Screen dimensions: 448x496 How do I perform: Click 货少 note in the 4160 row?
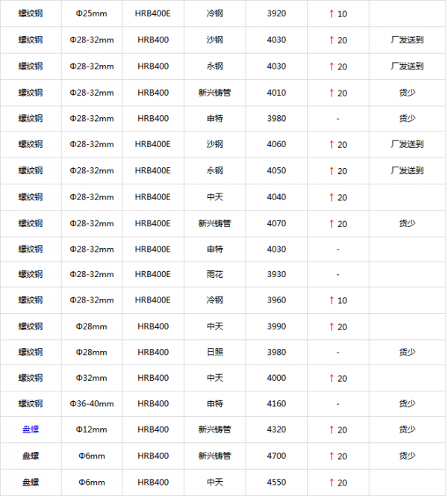click(407, 403)
